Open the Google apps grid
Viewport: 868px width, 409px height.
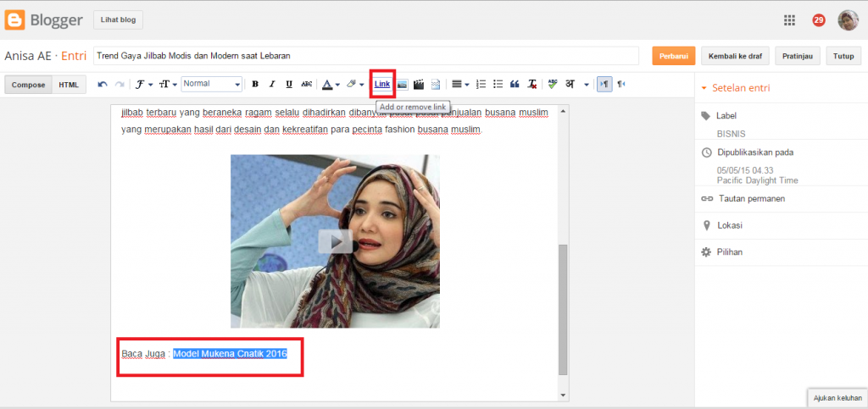(x=789, y=20)
